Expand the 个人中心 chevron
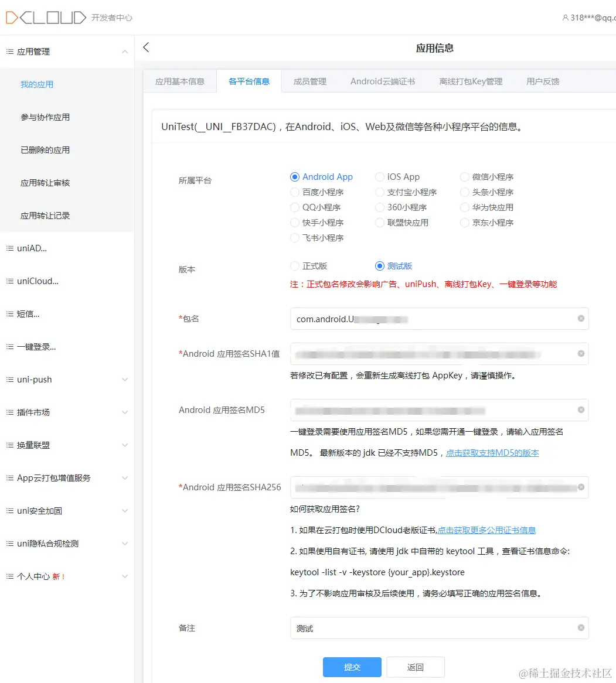This screenshot has width=616, height=683. coord(125,576)
